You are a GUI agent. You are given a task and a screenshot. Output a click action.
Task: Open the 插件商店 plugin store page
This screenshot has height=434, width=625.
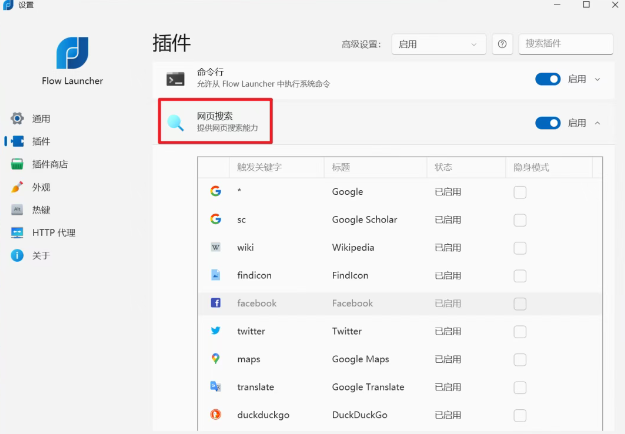click(x=50, y=164)
